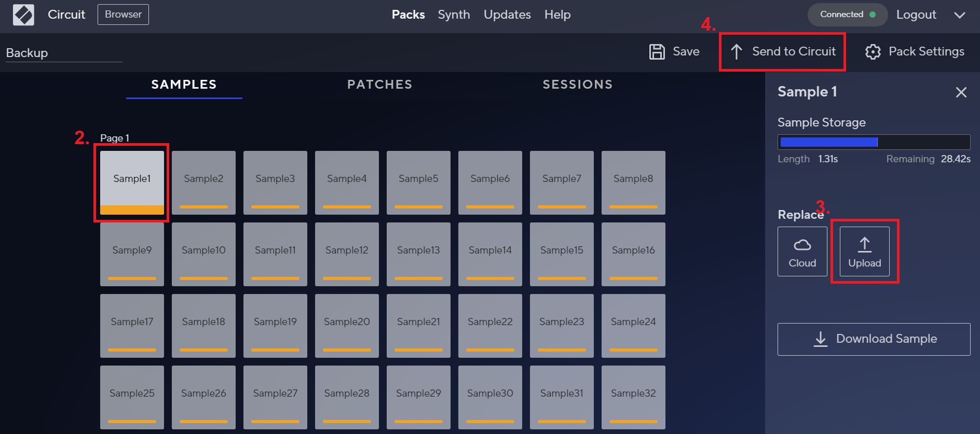
Task: Click the Logout link
Action: 916,15
